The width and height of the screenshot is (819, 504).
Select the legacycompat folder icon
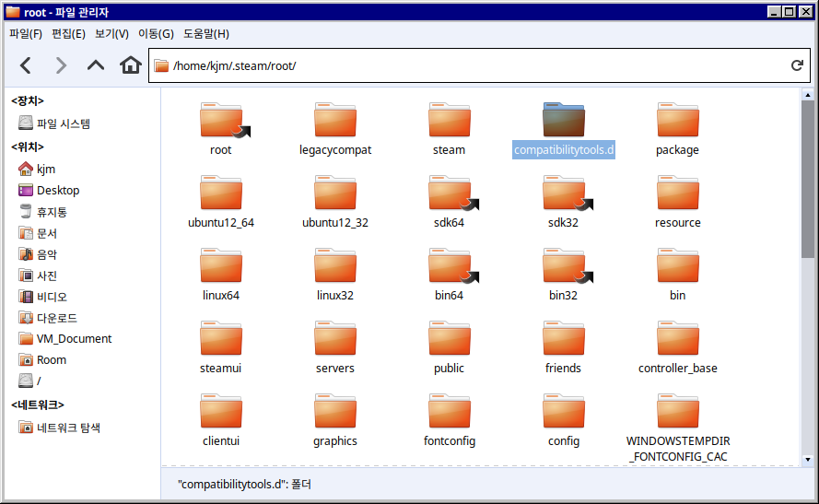[335, 120]
